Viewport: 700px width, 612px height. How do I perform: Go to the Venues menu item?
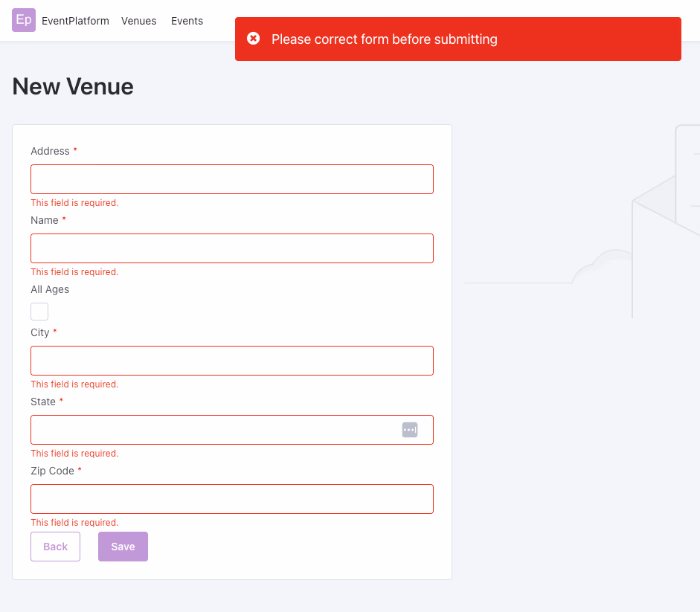[x=139, y=21]
